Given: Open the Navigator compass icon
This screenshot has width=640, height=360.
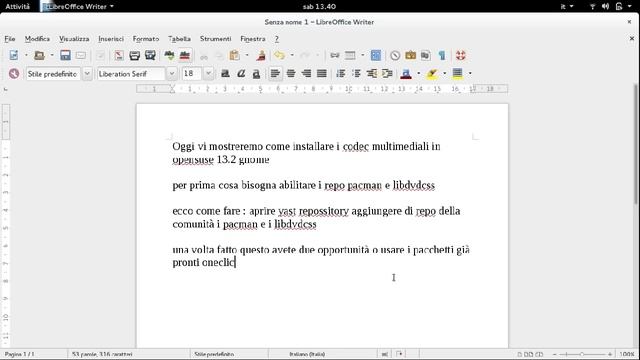Looking at the screenshot, I should click(395, 55).
